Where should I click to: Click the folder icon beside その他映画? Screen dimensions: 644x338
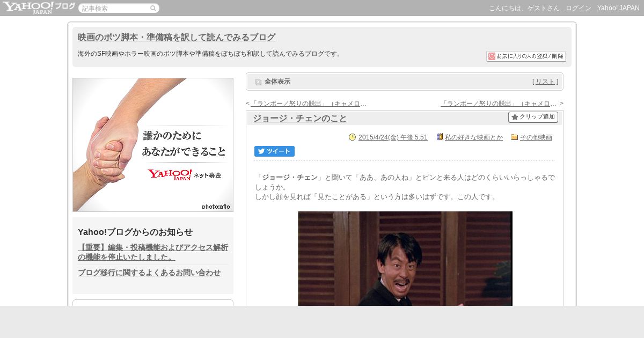(x=515, y=137)
